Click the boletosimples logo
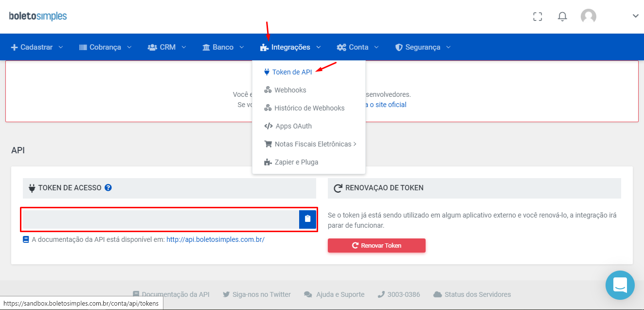Image resolution: width=644 pixels, height=310 pixels. coord(38,16)
